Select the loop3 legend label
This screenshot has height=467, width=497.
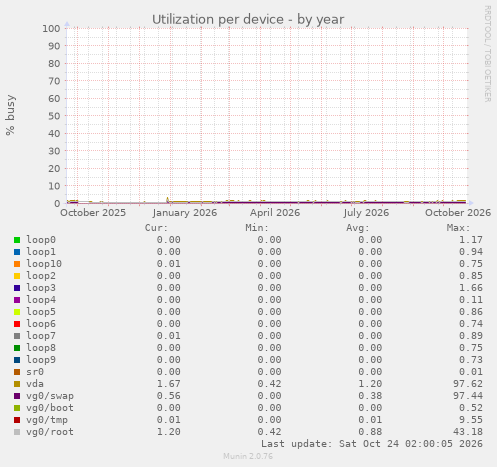pos(41,288)
